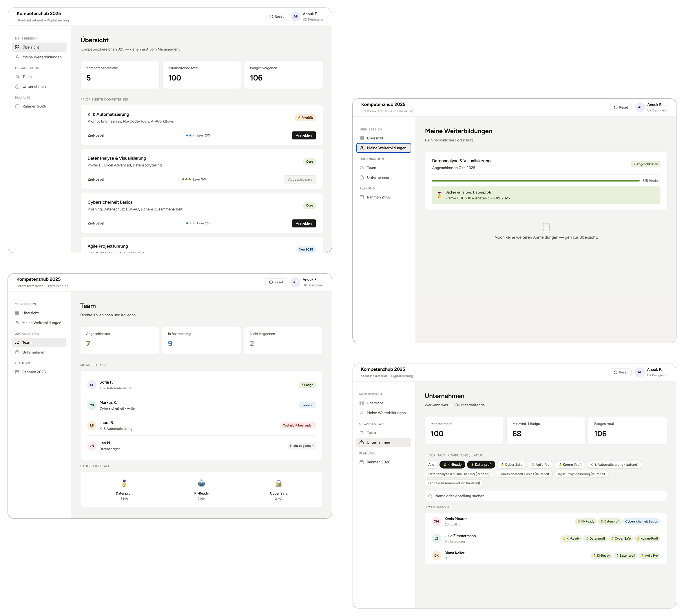Enable the Cyber Safe filter chip

[x=512, y=465]
